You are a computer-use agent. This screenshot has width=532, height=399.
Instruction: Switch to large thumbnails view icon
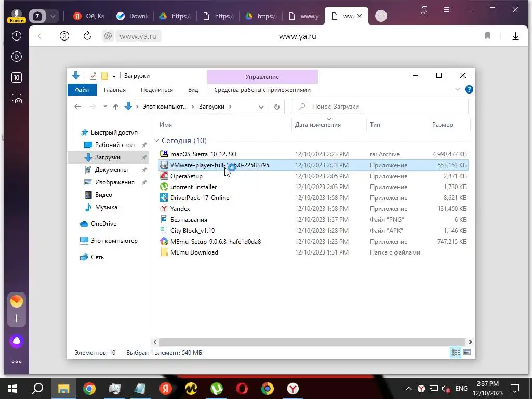point(467,352)
